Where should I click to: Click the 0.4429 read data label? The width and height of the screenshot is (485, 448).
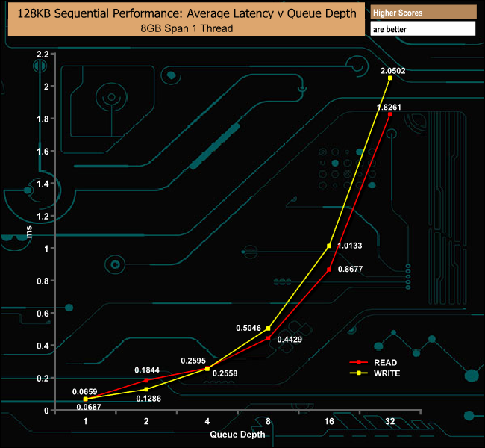290,340
